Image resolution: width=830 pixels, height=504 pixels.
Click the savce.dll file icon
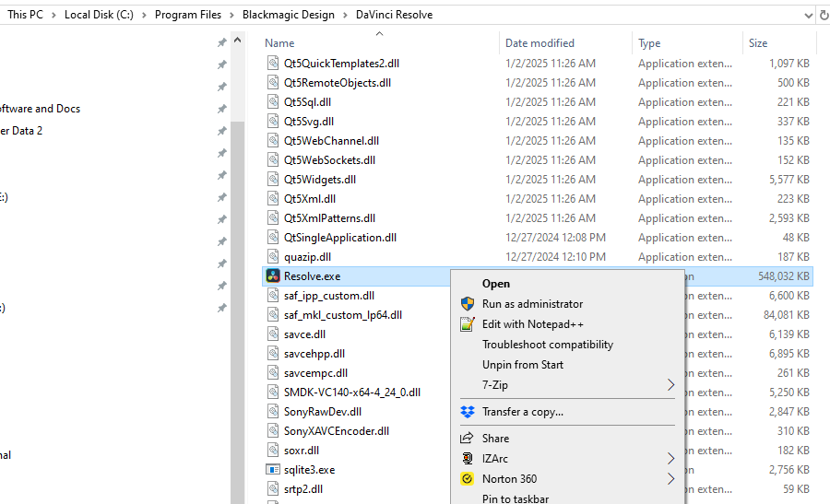click(x=273, y=334)
